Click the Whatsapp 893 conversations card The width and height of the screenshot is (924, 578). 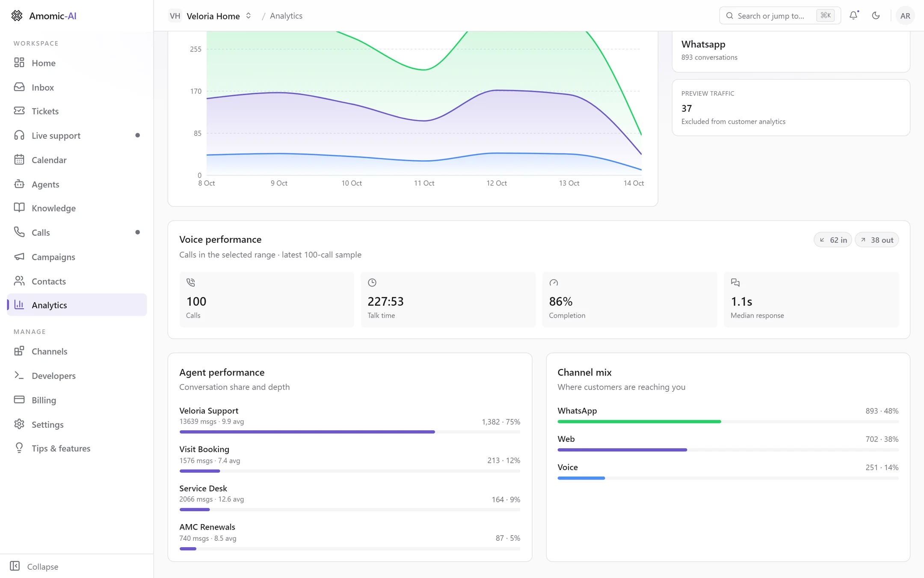pos(791,51)
